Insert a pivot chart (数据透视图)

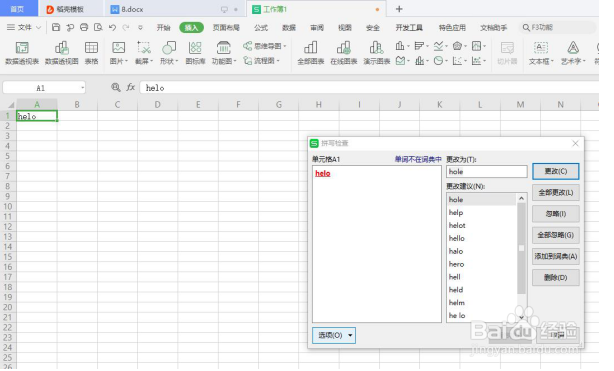(61, 53)
